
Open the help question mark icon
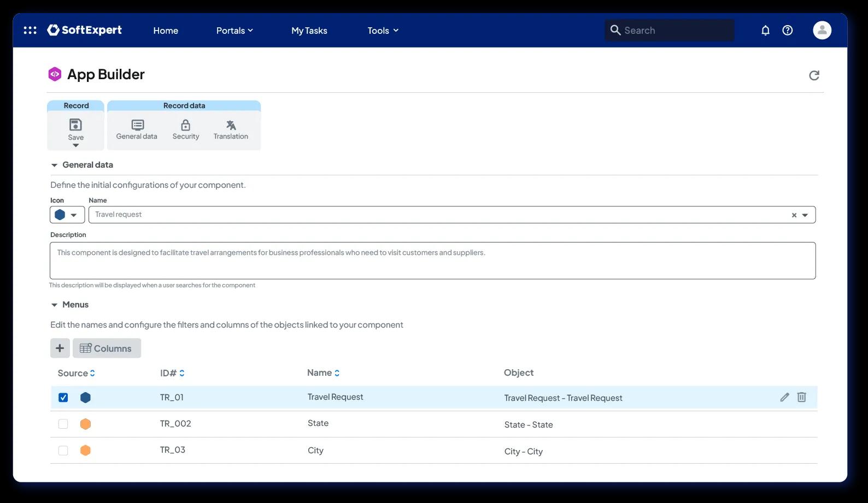tap(788, 30)
